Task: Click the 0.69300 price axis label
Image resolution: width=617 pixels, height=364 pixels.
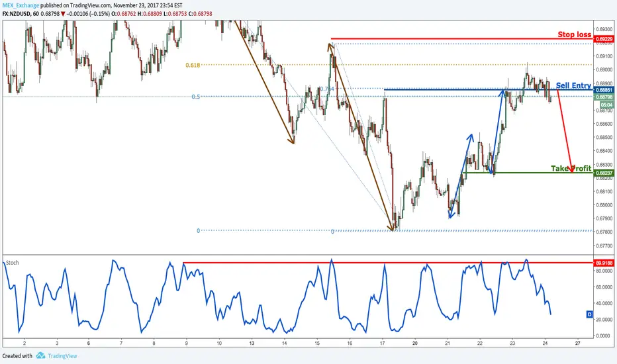Action: [605, 29]
